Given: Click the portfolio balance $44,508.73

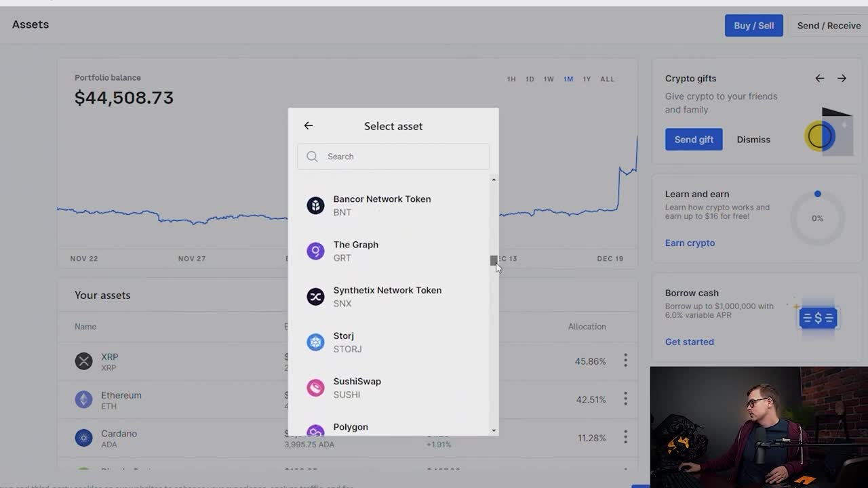Looking at the screenshot, I should [124, 98].
